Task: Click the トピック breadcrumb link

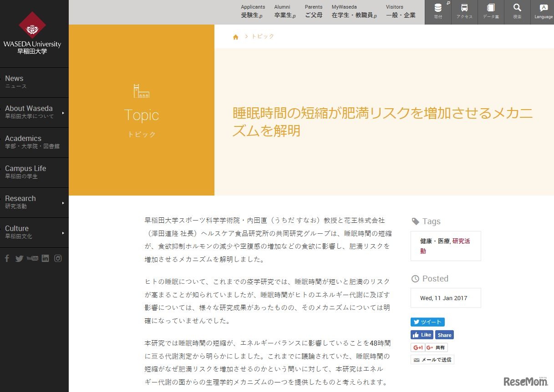Action: coord(263,36)
